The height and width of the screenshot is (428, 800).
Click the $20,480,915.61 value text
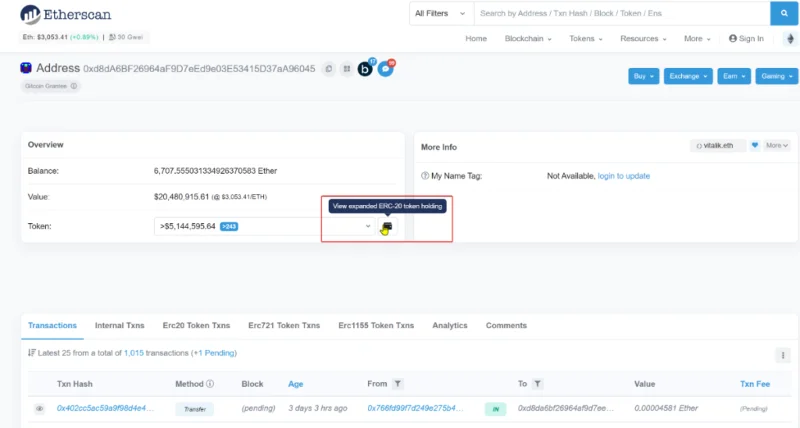tap(182, 197)
